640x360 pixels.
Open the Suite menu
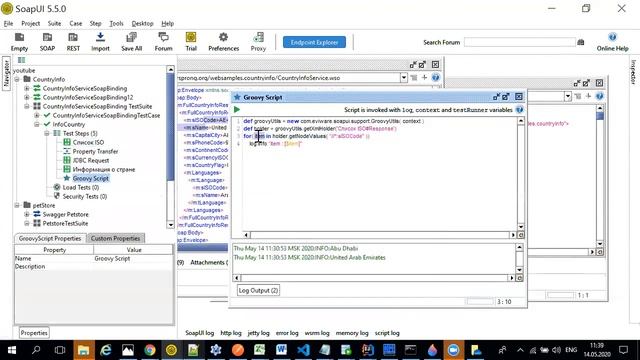54,23
